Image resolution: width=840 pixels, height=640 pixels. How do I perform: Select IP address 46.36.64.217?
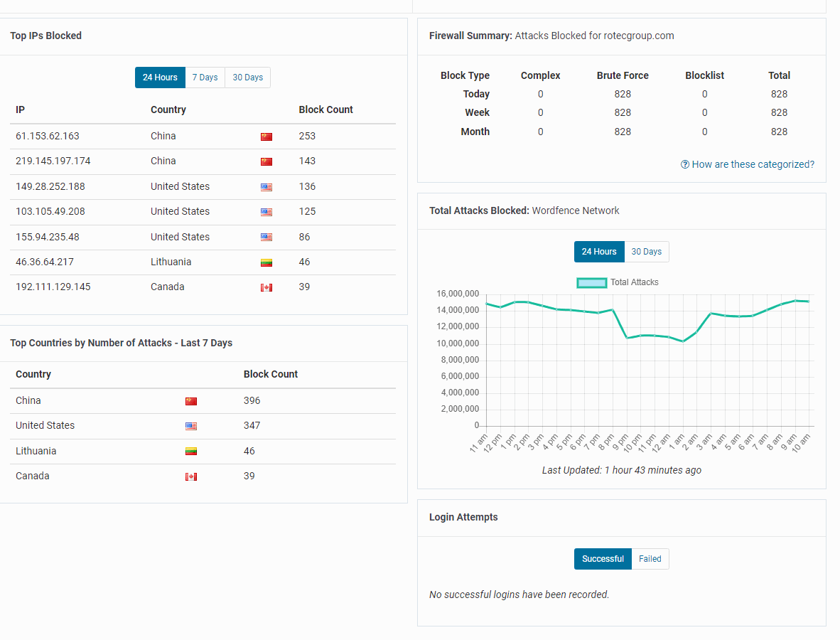[x=45, y=262]
